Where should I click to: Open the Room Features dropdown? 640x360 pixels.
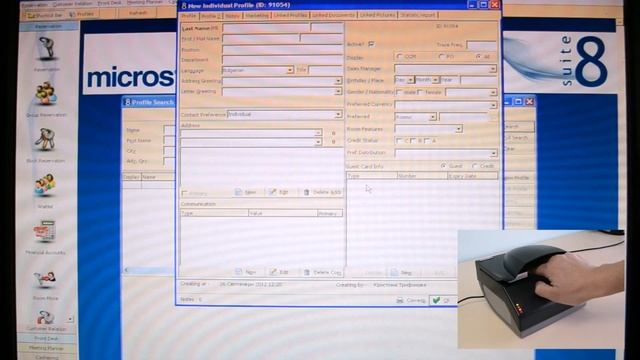[458, 129]
